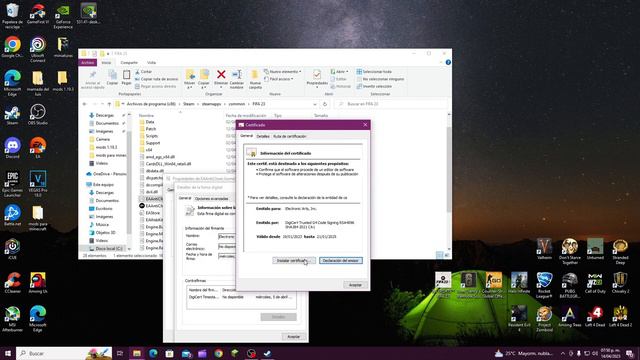This screenshot has width=640, height=360.
Task: Open the Among Us desktop icon
Action: pyautogui.click(x=38, y=282)
